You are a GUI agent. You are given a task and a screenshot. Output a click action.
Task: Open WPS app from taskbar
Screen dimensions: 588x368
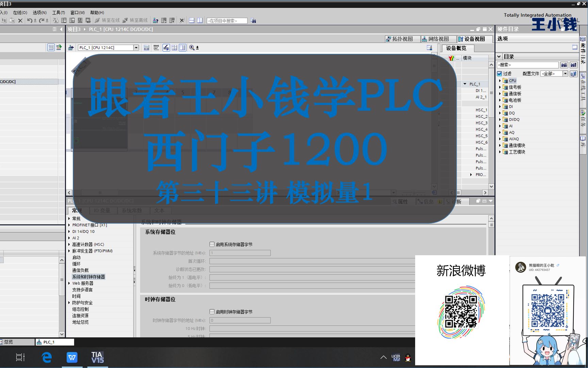72,357
